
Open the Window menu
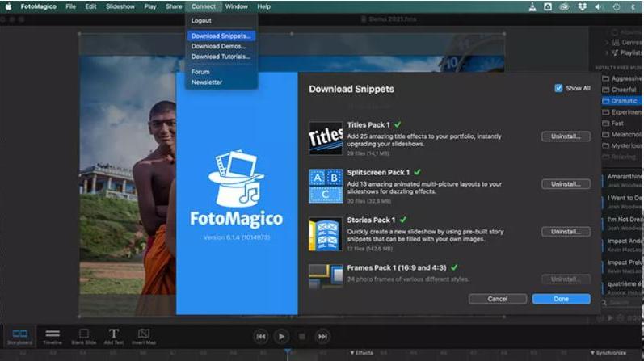[236, 6]
